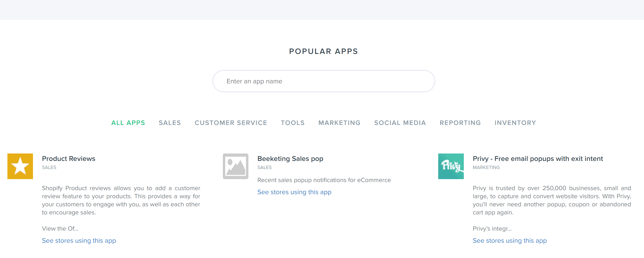Open the Beeketing Sales pop title
The image size is (644, 258).
[x=290, y=159]
